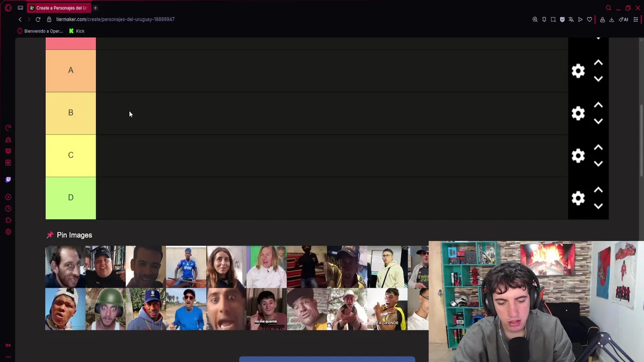644x362 pixels.
Task: Move tier B row down
Action: pyautogui.click(x=598, y=121)
